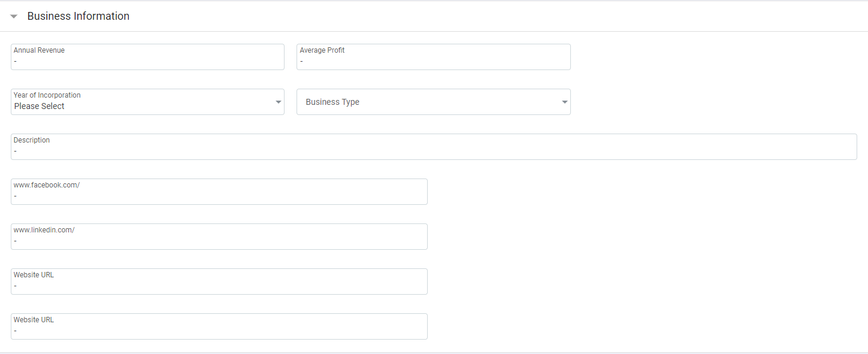Select the Description text field
This screenshot has height=354, width=868.
pyautogui.click(x=433, y=150)
